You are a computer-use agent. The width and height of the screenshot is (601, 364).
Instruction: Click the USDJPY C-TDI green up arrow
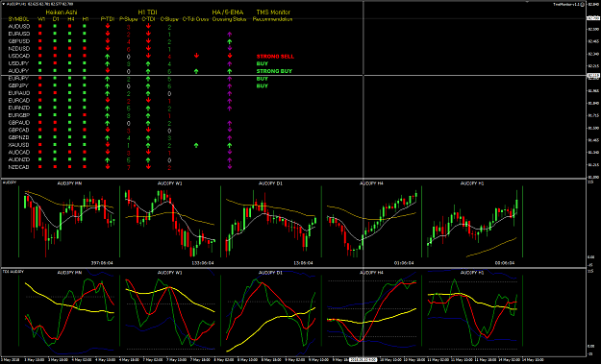(148, 63)
